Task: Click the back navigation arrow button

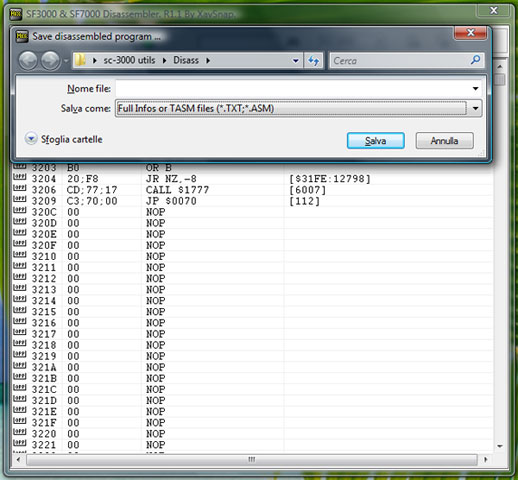Action: pyautogui.click(x=28, y=61)
